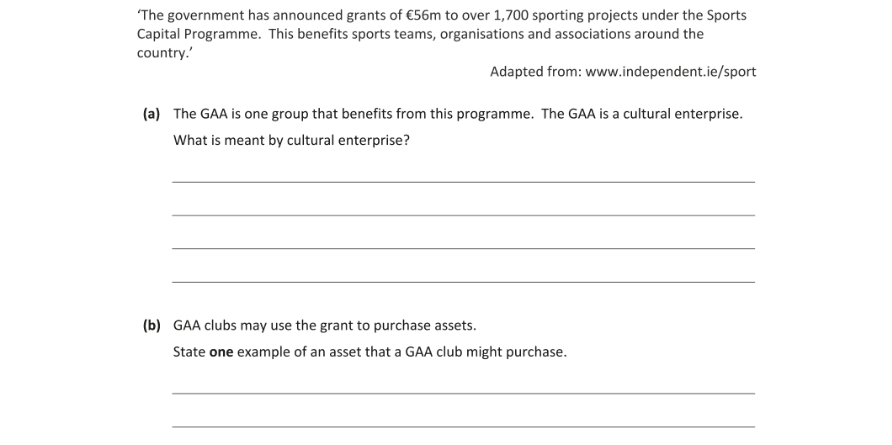
Task: Click the first answer line under question (a)
Action: pyautogui.click(x=464, y=182)
